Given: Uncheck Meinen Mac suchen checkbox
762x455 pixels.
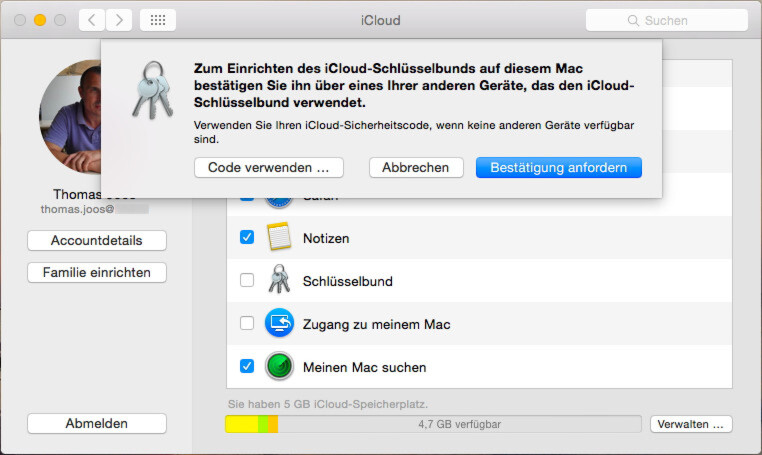Looking at the screenshot, I should [247, 366].
